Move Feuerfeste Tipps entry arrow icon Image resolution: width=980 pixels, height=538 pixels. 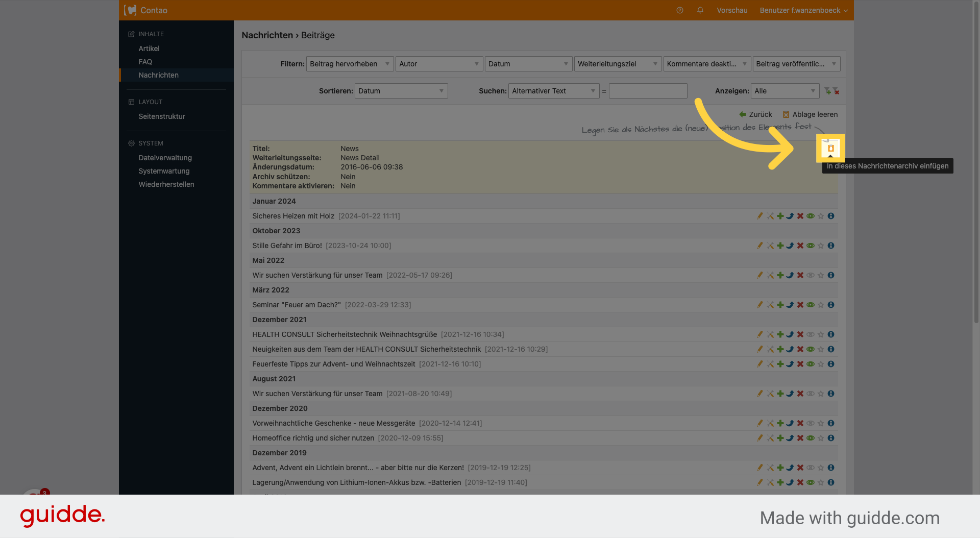pos(790,364)
